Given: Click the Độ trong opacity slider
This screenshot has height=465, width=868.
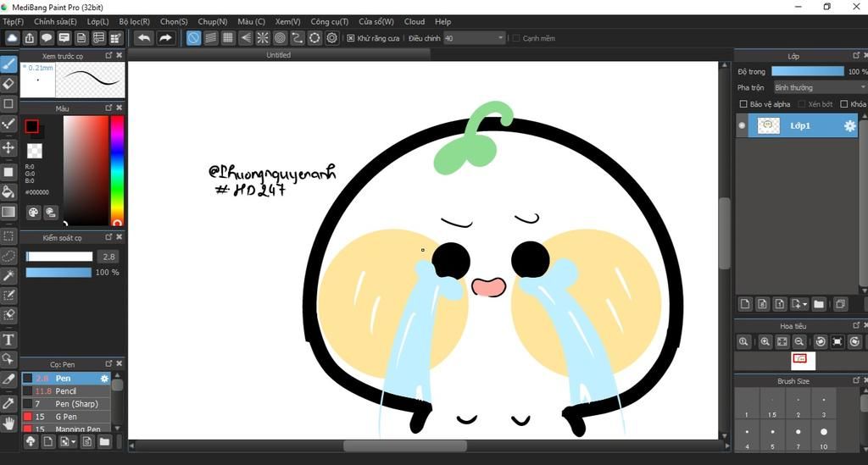Looking at the screenshot, I should [x=808, y=71].
